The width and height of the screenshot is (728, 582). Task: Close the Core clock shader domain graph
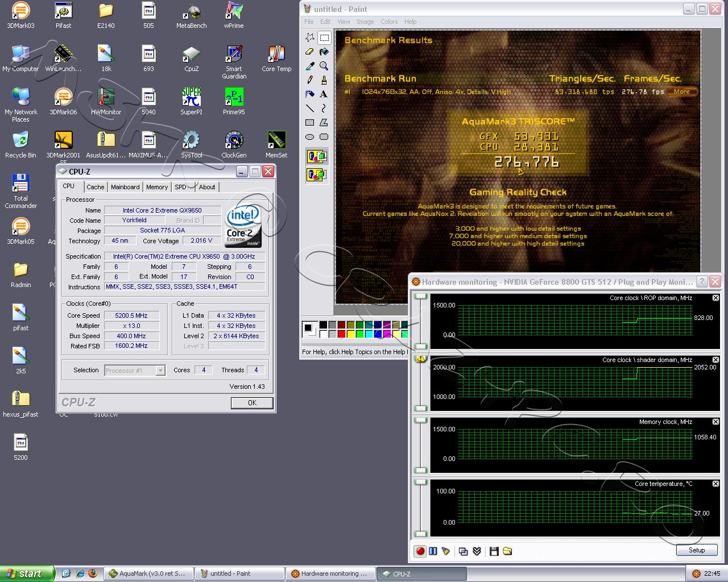(715, 360)
